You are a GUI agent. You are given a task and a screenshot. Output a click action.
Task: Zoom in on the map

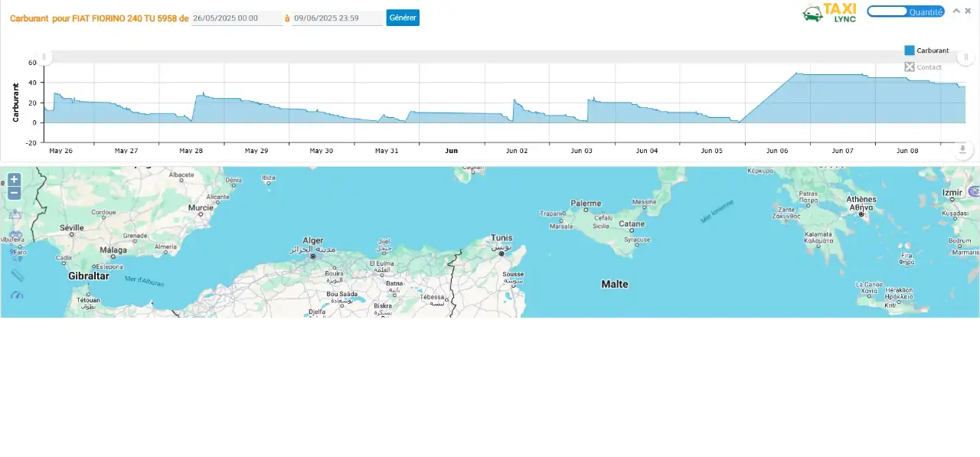coord(14,180)
